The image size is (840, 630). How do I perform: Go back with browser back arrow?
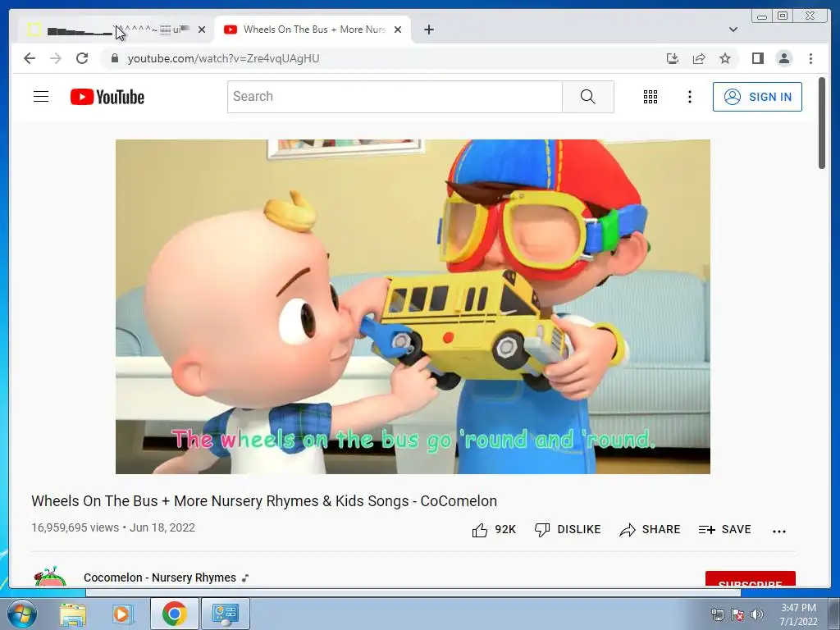(x=30, y=58)
